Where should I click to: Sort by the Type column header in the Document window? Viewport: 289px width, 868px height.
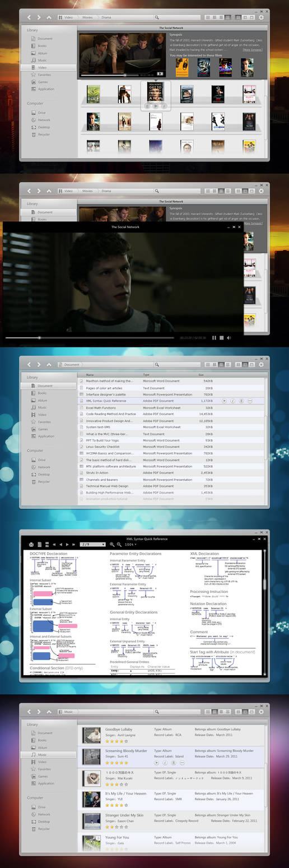[146, 374]
